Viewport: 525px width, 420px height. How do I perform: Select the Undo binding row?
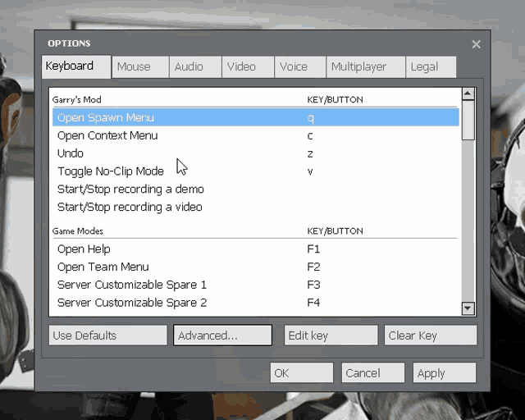tap(256, 153)
